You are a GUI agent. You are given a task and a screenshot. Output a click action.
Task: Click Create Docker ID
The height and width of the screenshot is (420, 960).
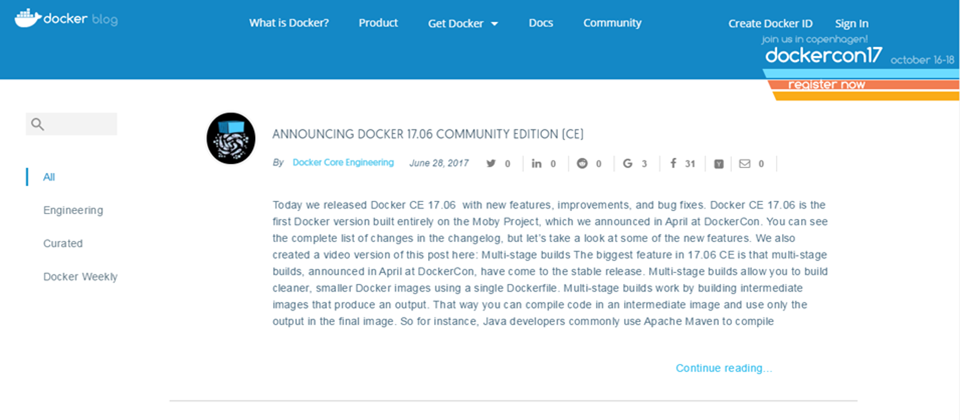pyautogui.click(x=770, y=24)
